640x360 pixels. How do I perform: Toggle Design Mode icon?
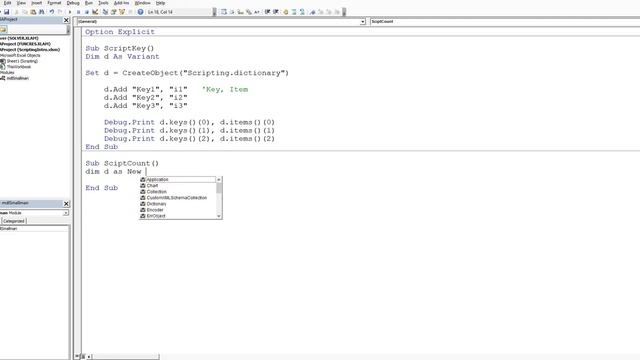click(95, 12)
